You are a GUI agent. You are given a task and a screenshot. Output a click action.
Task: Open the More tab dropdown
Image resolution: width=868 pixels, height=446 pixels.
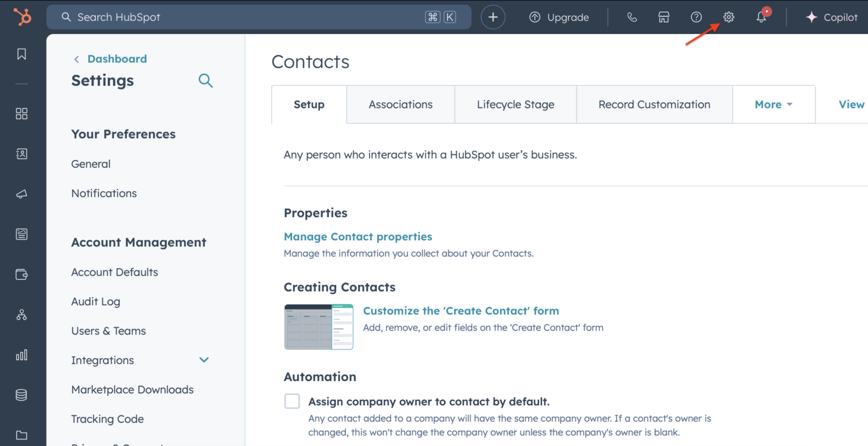click(x=774, y=104)
